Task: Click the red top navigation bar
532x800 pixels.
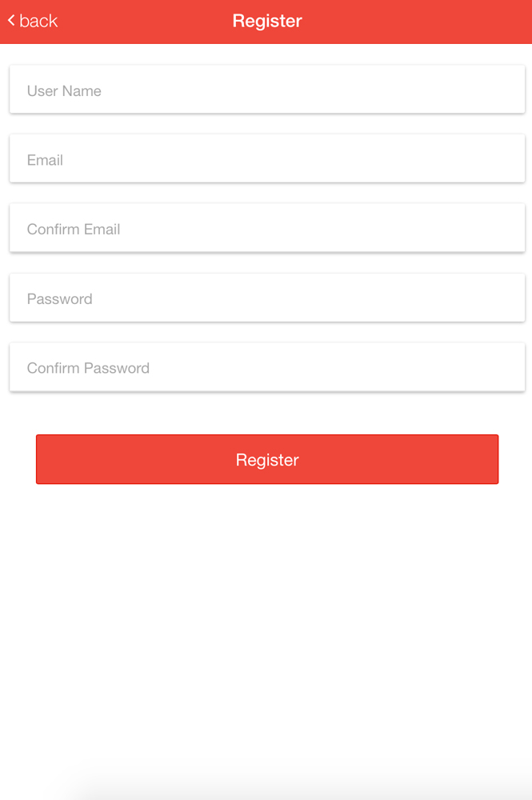Action: click(416, 21)
